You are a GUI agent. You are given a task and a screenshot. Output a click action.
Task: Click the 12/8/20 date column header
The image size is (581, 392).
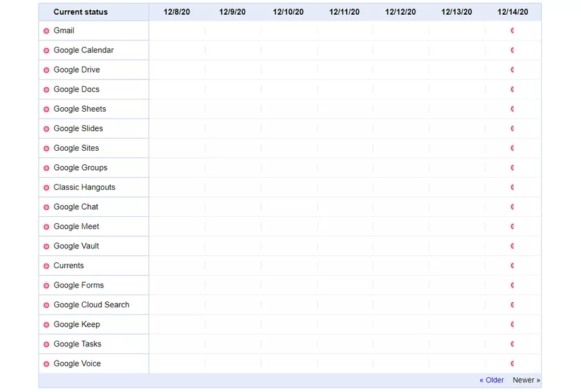177,12
